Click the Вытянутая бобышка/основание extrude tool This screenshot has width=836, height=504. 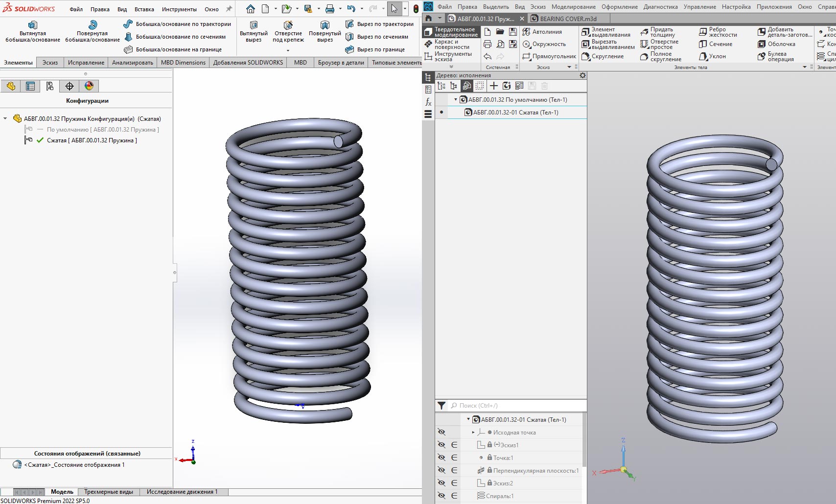(x=32, y=31)
